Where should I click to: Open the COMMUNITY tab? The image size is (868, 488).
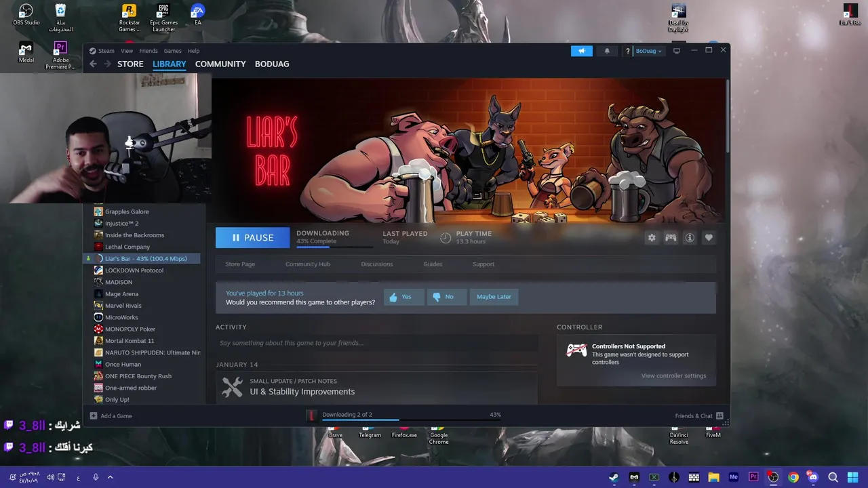220,64
